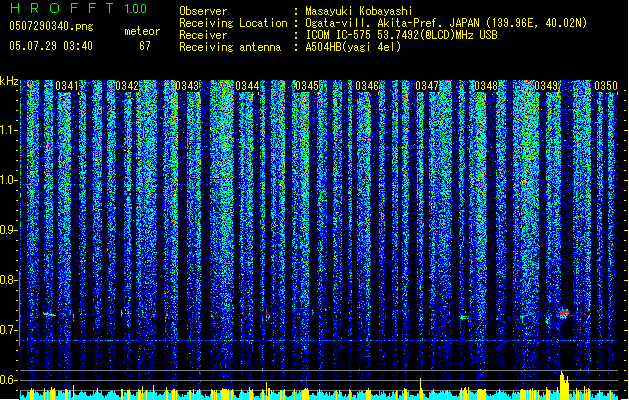Click the HROFFT title text
This screenshot has height=400, width=629.
(62, 8)
